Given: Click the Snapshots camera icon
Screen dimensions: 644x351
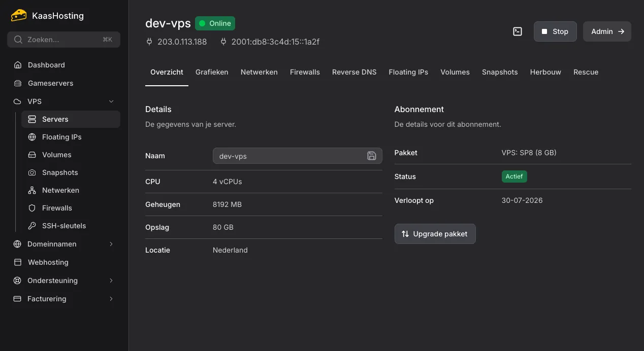Looking at the screenshot, I should [32, 172].
